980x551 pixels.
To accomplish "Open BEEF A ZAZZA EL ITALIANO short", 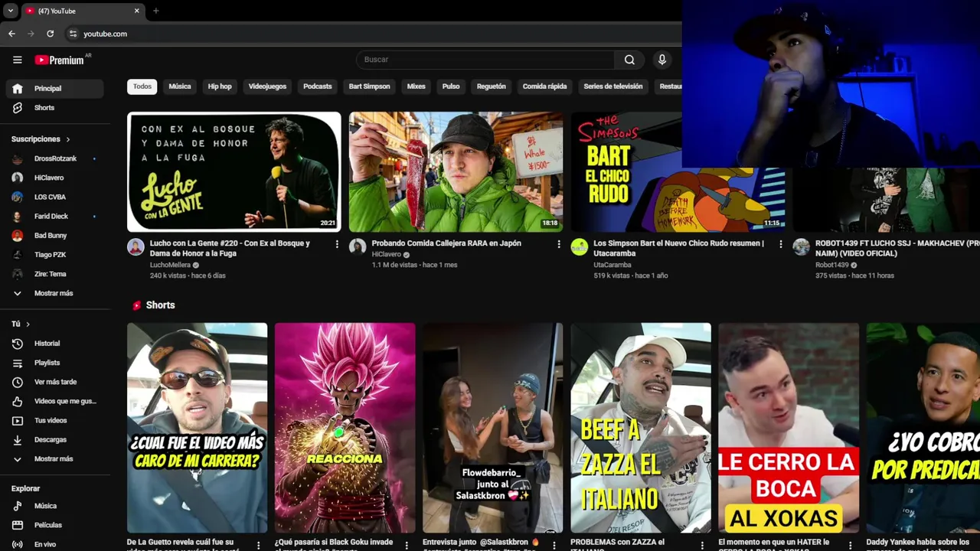I will pyautogui.click(x=641, y=428).
